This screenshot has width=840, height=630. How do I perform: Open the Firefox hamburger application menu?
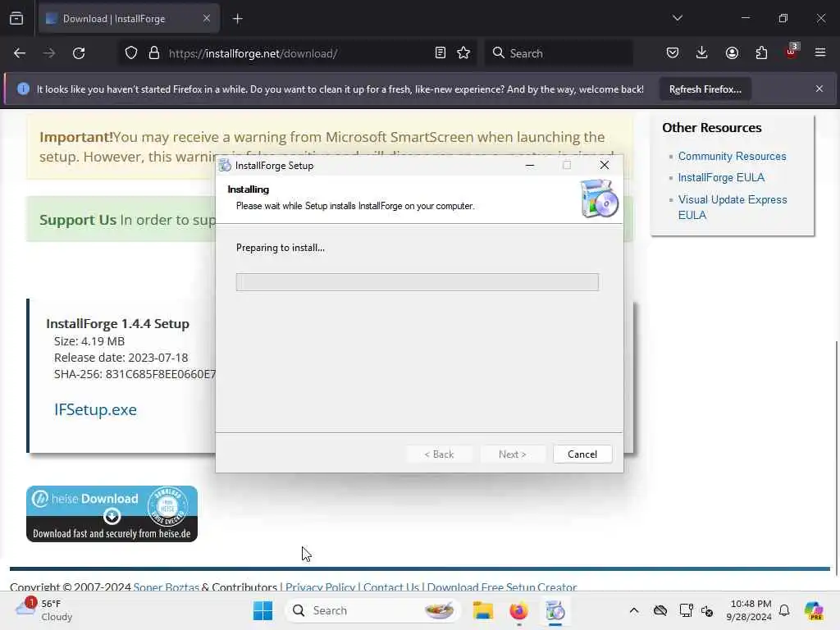(820, 53)
